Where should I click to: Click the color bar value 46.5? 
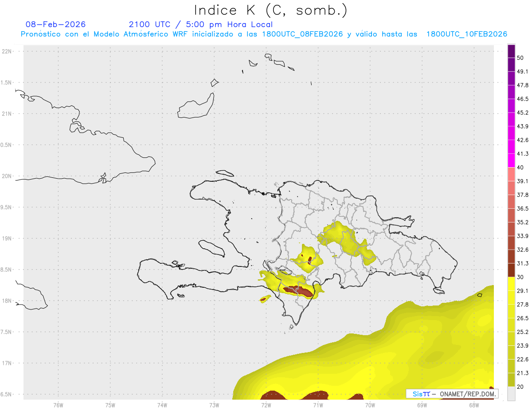(x=522, y=99)
